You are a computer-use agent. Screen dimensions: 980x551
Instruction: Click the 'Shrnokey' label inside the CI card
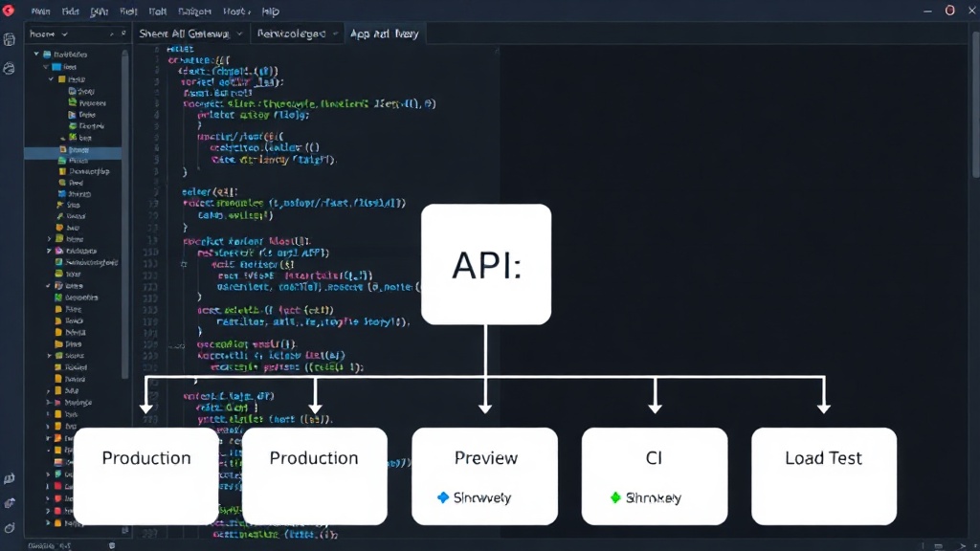(x=653, y=497)
